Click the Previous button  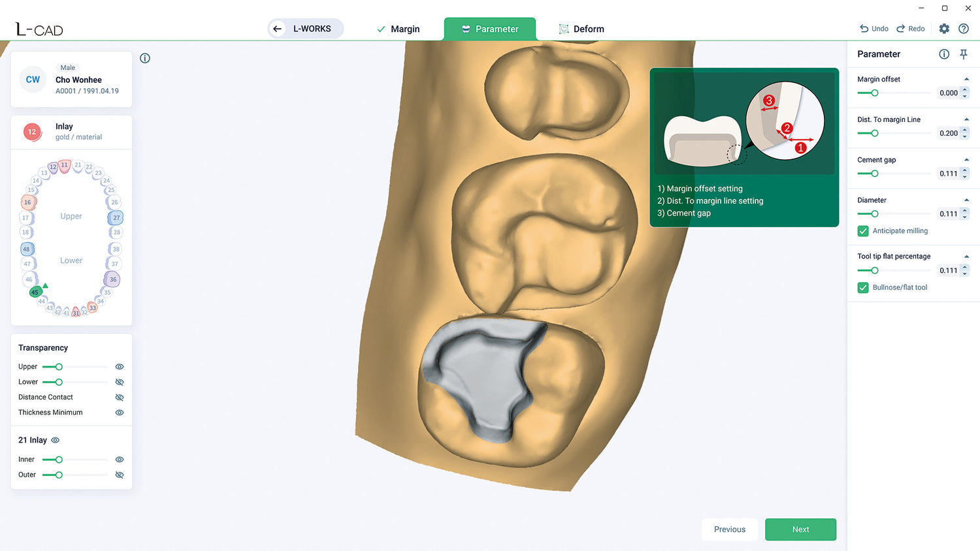pyautogui.click(x=729, y=529)
